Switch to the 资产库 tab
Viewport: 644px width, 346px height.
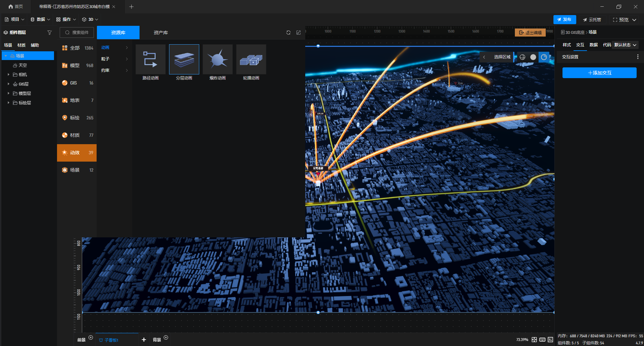[161, 33]
